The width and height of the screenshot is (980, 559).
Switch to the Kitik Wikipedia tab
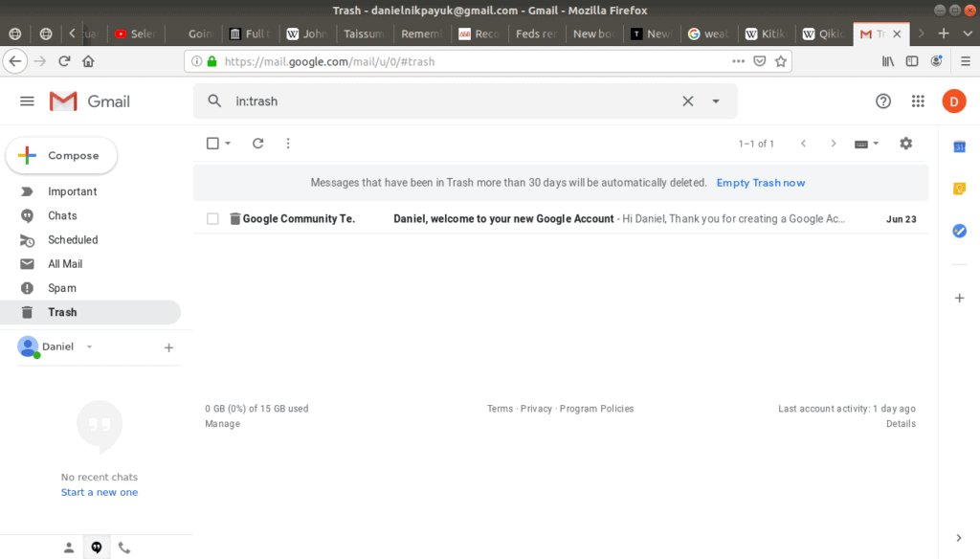click(x=767, y=34)
